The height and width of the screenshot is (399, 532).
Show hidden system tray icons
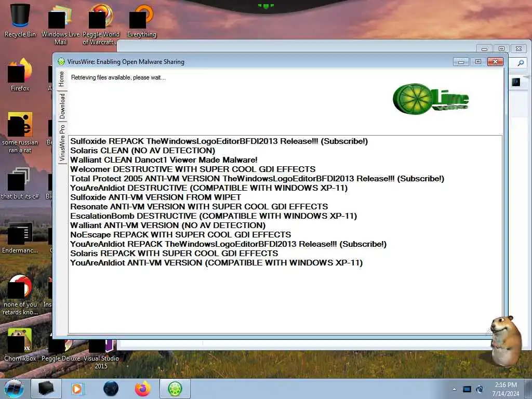[x=454, y=390]
